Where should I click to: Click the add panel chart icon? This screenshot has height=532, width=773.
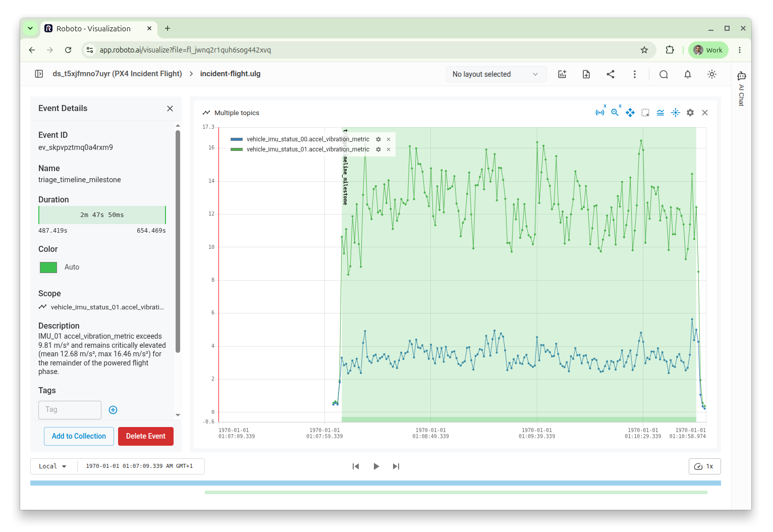[x=562, y=74]
